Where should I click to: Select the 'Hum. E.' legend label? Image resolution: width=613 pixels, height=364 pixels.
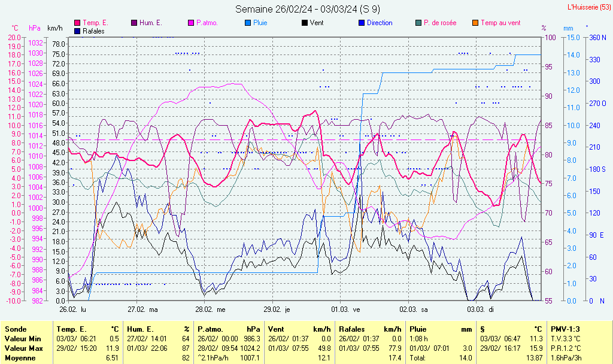point(150,23)
